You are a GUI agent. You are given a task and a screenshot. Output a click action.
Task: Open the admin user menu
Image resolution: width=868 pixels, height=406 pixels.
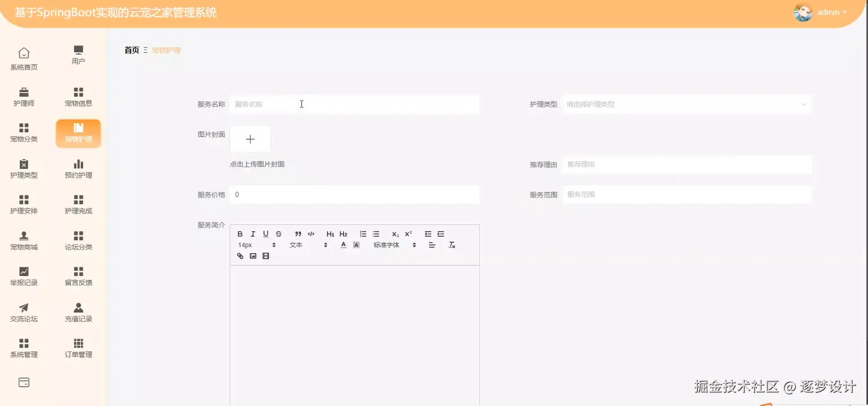[x=832, y=12]
